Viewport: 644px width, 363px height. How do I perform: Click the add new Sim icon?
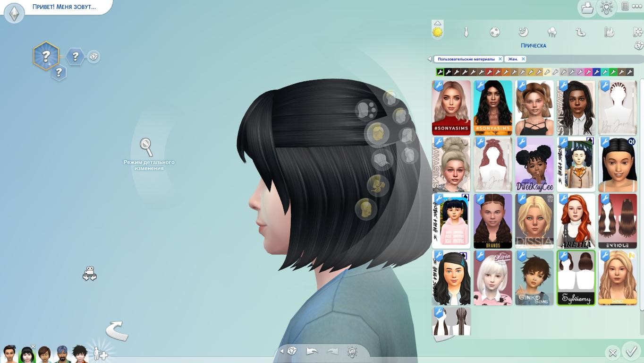(x=100, y=354)
